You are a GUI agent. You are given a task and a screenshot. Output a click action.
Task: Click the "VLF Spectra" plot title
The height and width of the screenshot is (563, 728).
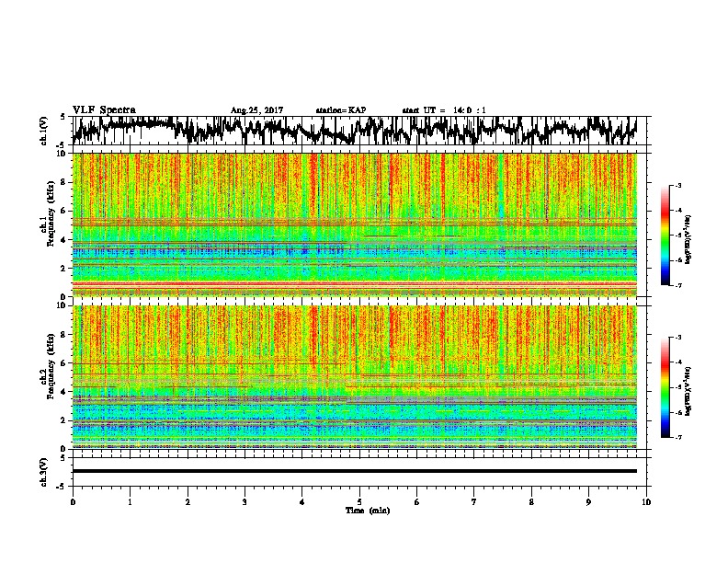[x=104, y=109]
